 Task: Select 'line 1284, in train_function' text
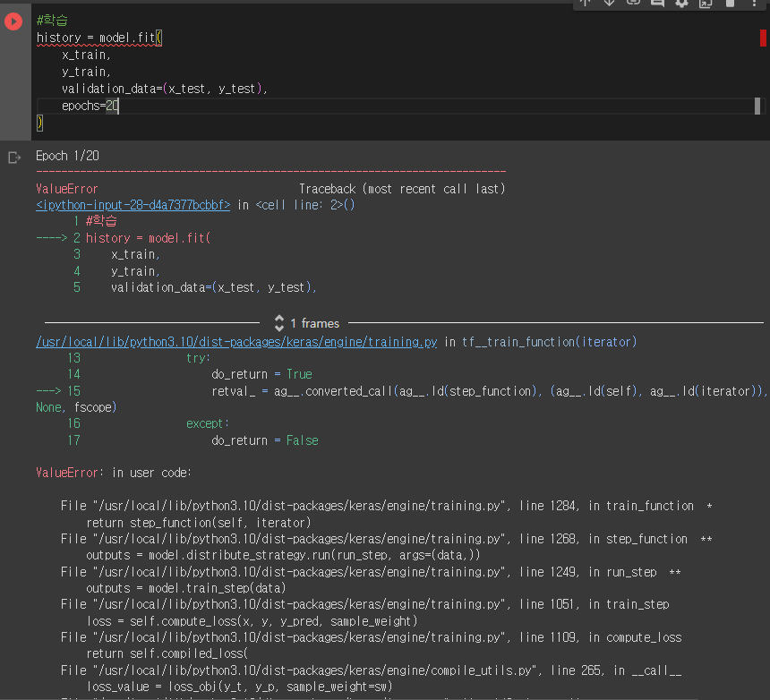(606, 506)
